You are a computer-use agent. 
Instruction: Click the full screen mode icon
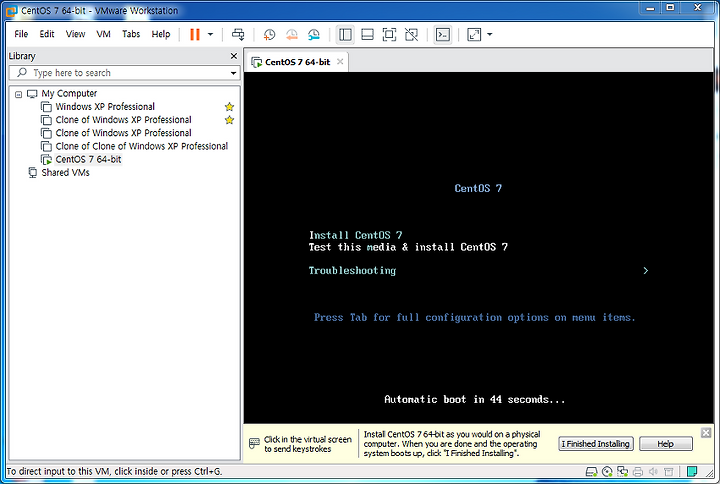point(389,34)
